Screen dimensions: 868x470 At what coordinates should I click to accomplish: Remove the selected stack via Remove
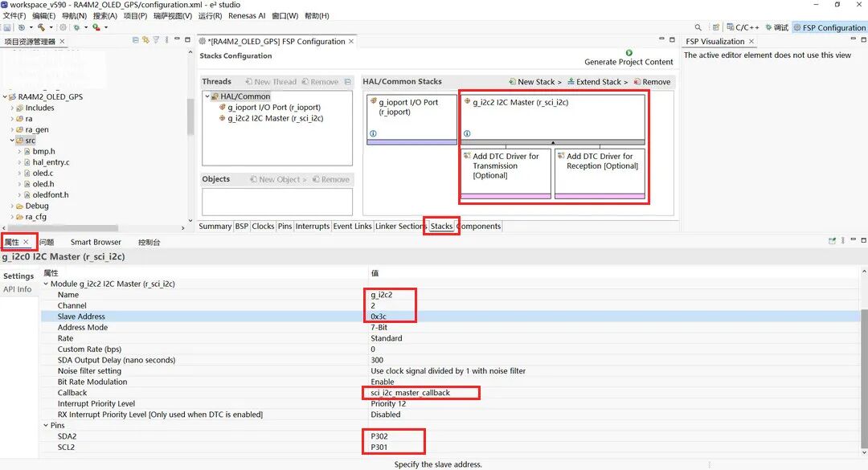652,82
